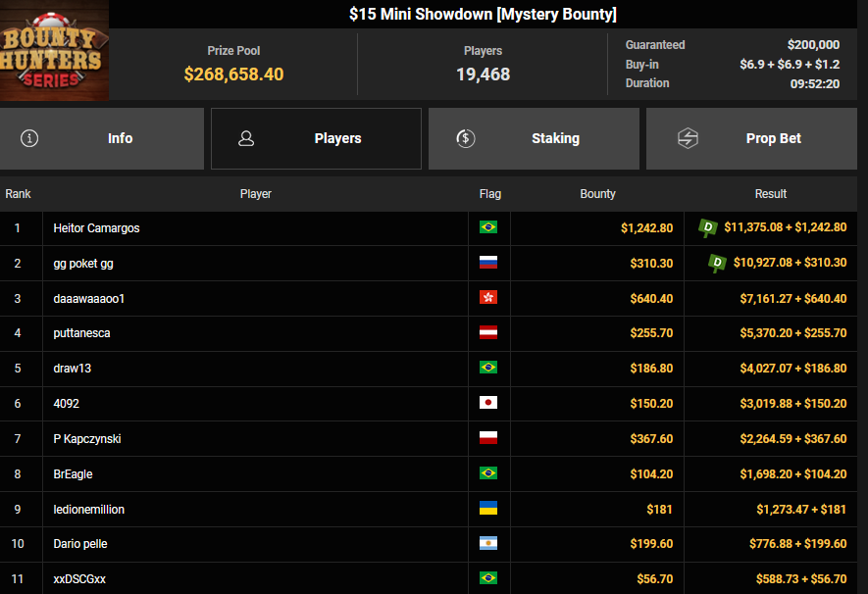Select the Prop Bet tab
Screen dimensions: 868x594
tap(751, 138)
